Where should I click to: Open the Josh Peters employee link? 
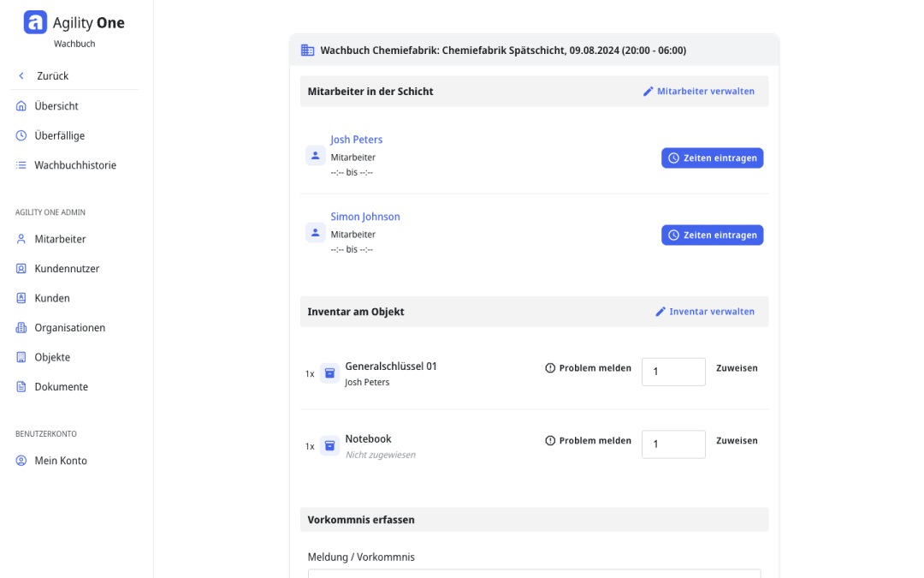(356, 140)
